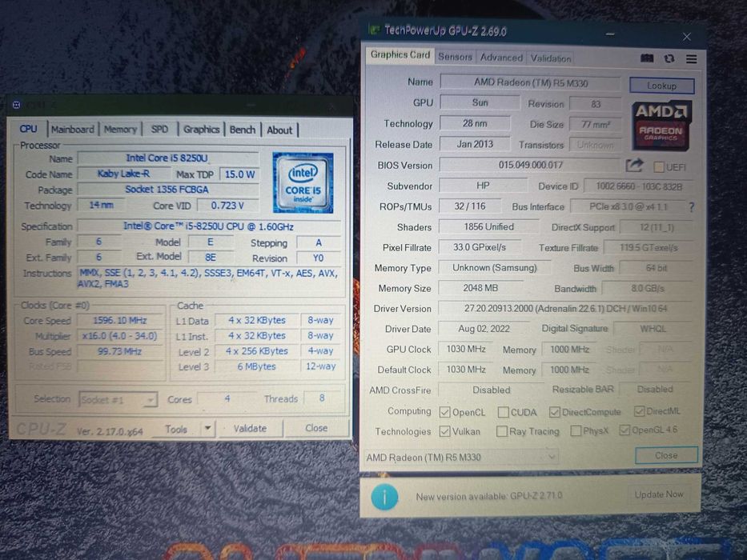Click the Driver Version value field

(565, 309)
